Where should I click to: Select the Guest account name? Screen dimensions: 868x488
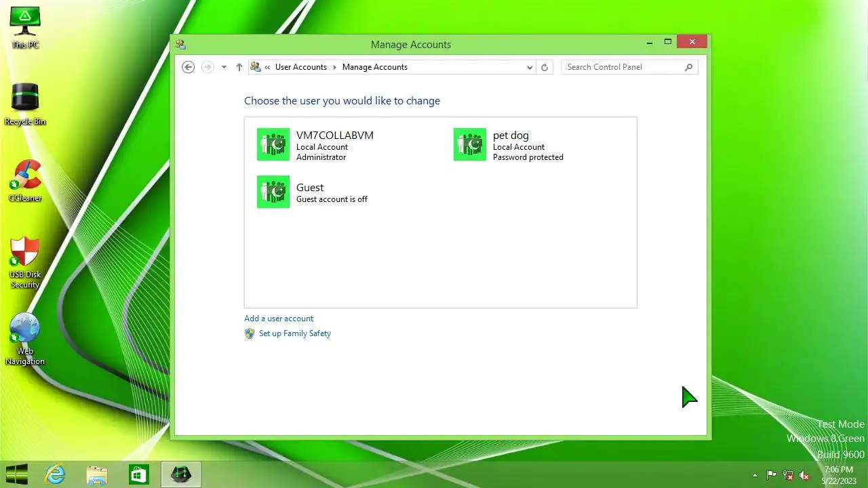pyautogui.click(x=310, y=188)
